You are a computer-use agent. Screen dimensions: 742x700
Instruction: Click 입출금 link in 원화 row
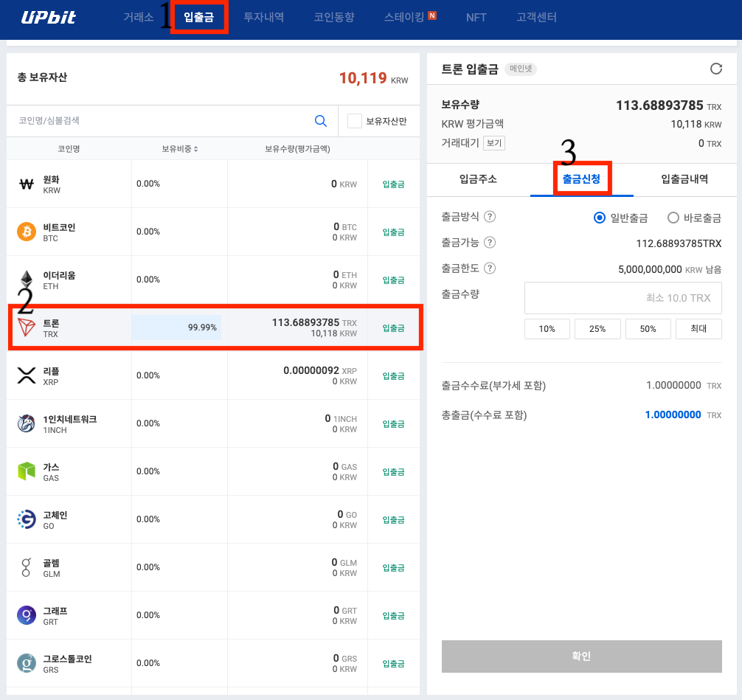coord(393,184)
